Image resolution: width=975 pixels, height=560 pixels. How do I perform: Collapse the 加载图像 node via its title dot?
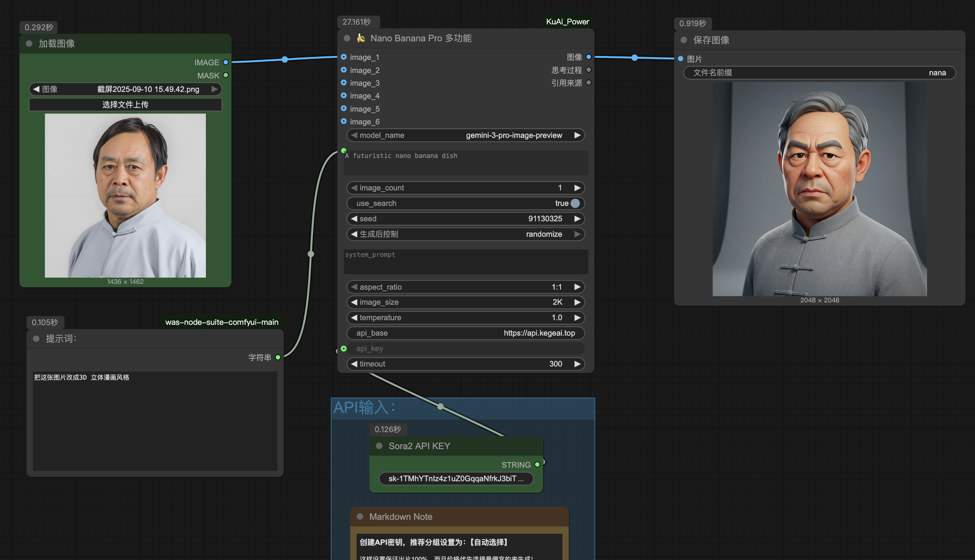pyautogui.click(x=29, y=44)
